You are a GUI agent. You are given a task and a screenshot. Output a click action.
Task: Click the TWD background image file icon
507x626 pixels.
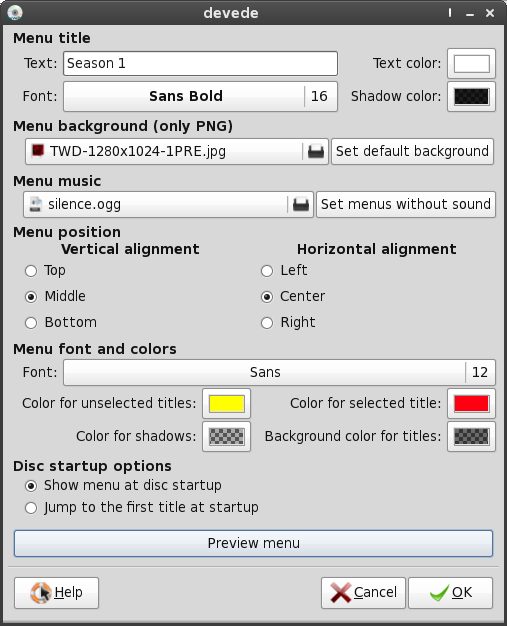click(38, 151)
